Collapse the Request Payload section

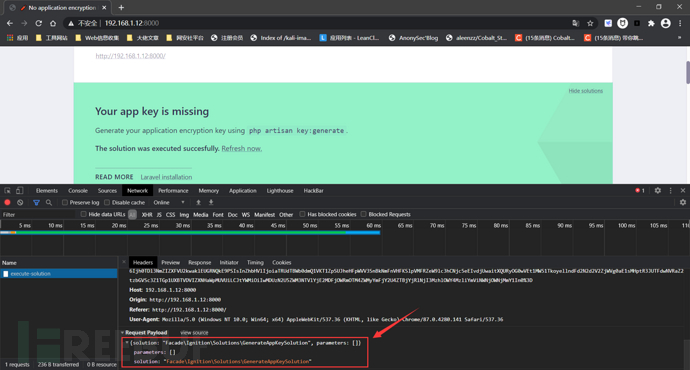tap(123, 333)
